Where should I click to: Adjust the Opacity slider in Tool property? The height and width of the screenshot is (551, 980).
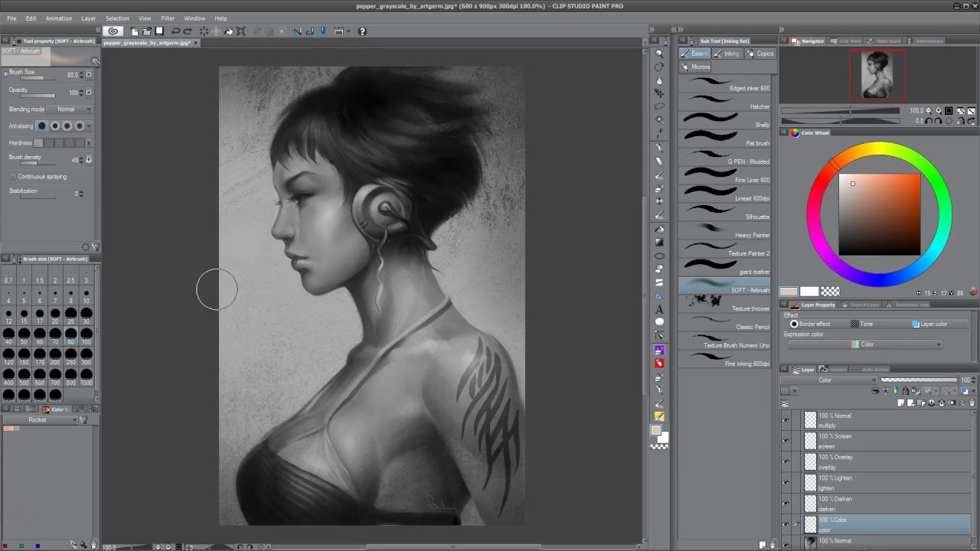[38, 96]
